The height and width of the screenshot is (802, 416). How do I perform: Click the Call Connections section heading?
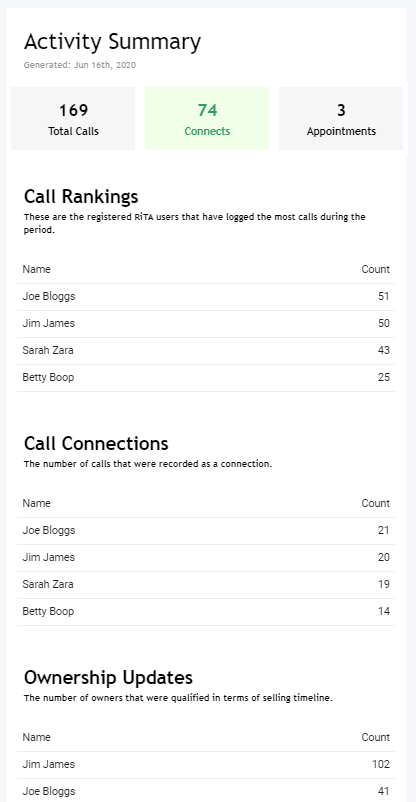point(96,443)
